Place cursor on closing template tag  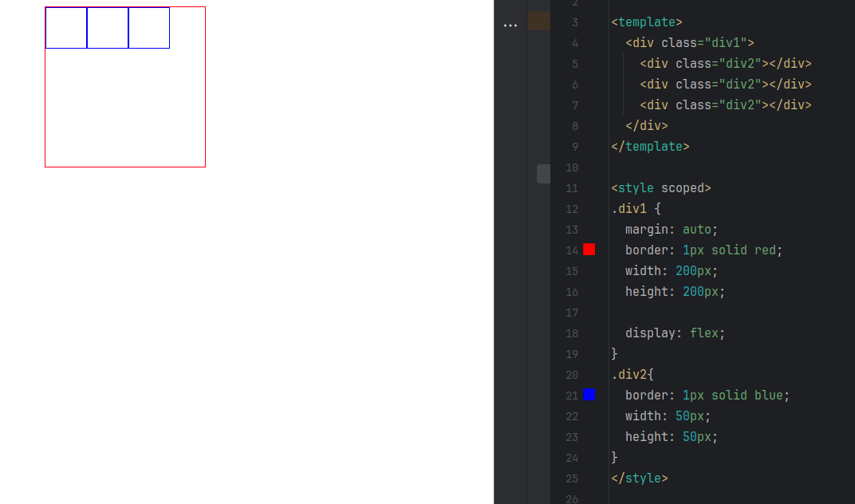tap(650, 147)
